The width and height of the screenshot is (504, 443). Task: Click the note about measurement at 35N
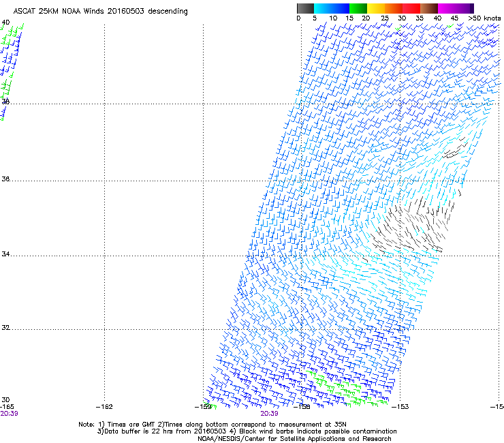252,425
